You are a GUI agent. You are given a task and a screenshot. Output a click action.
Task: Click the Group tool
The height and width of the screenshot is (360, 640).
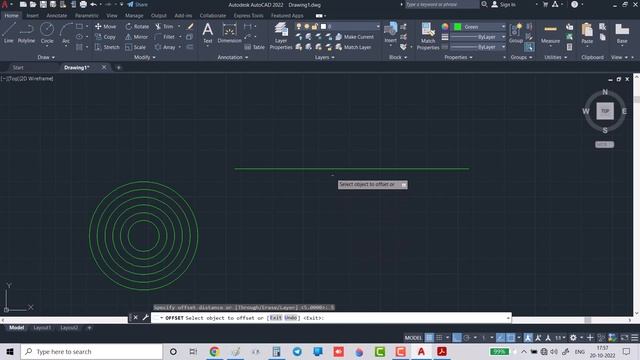click(516, 33)
